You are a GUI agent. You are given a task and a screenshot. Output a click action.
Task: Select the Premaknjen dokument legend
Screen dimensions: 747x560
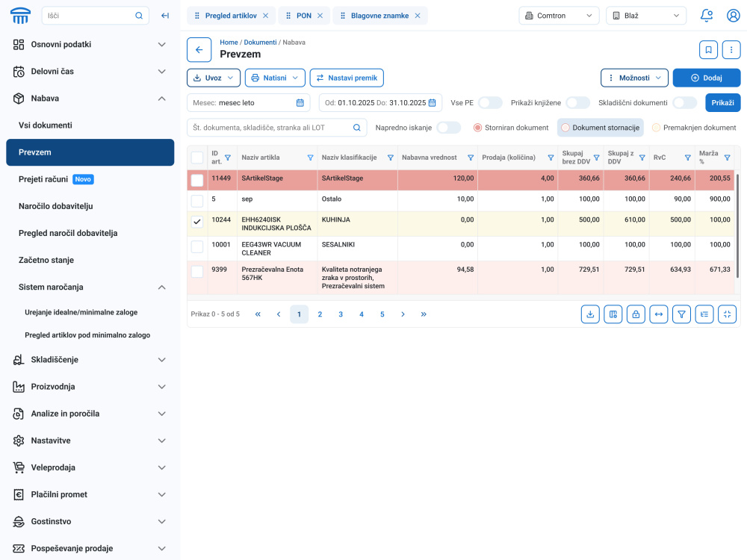(694, 128)
